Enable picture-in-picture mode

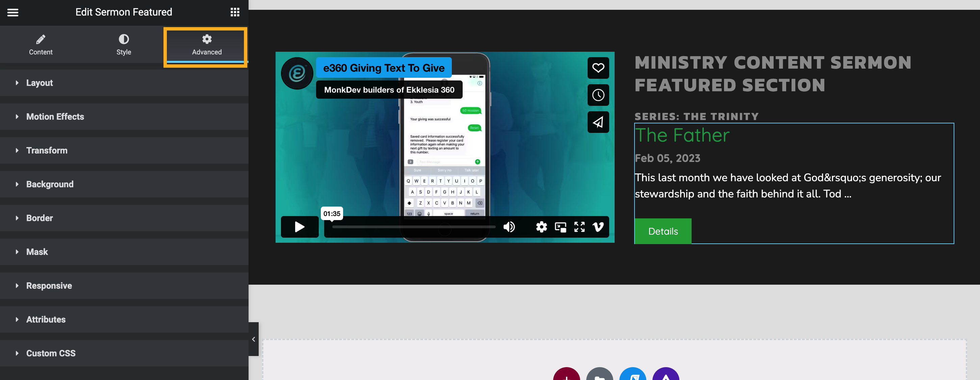[560, 227]
